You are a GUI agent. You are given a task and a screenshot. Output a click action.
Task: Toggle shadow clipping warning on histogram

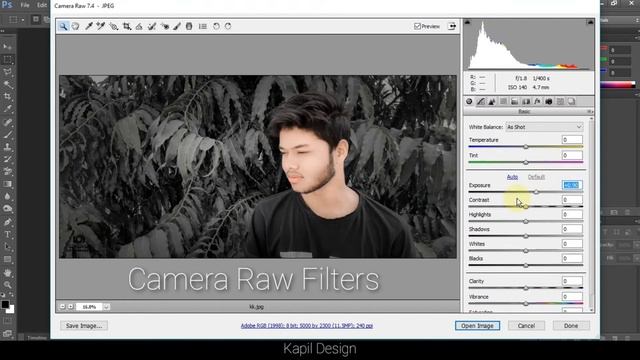[x=468, y=22]
